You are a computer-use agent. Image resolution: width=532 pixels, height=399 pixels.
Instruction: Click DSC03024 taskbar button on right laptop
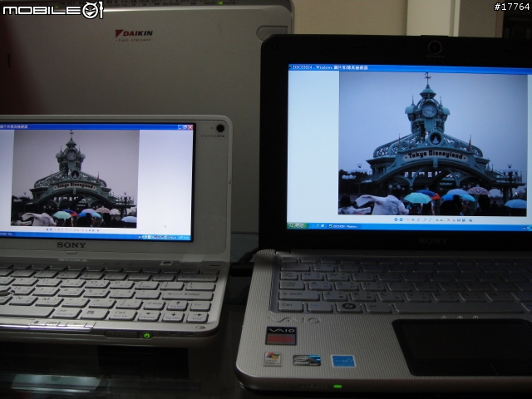point(345,226)
